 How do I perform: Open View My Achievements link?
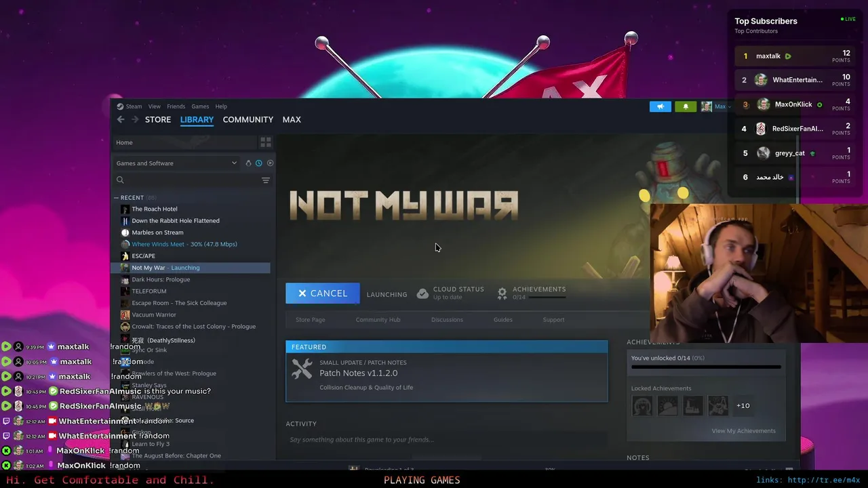tap(743, 431)
